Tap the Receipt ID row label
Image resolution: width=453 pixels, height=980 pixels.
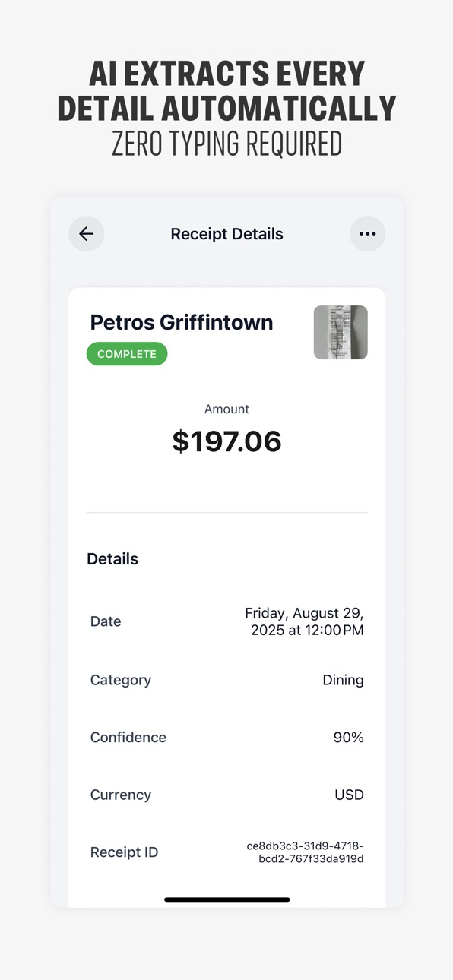pos(125,852)
